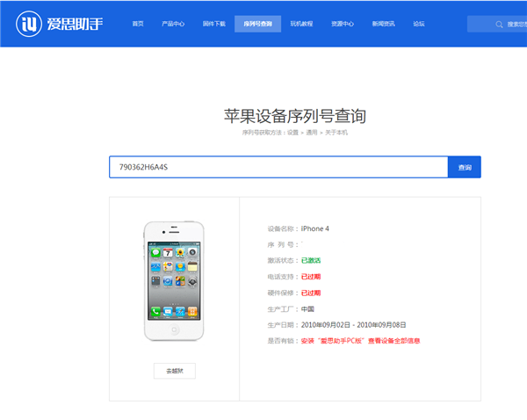
Task: Click the red 安装 "爱思助手PC版" link
Action: click(360, 341)
